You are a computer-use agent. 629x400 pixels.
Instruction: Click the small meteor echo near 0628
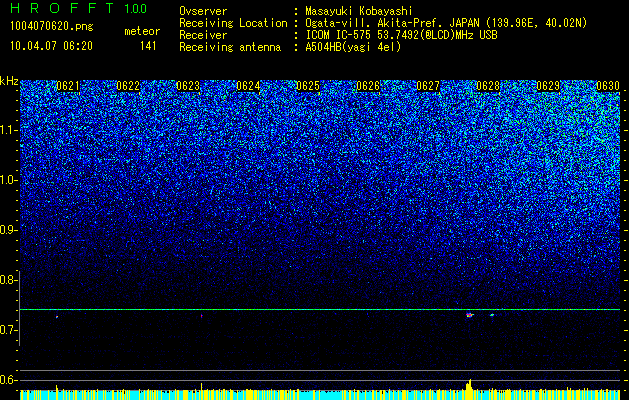point(492,315)
